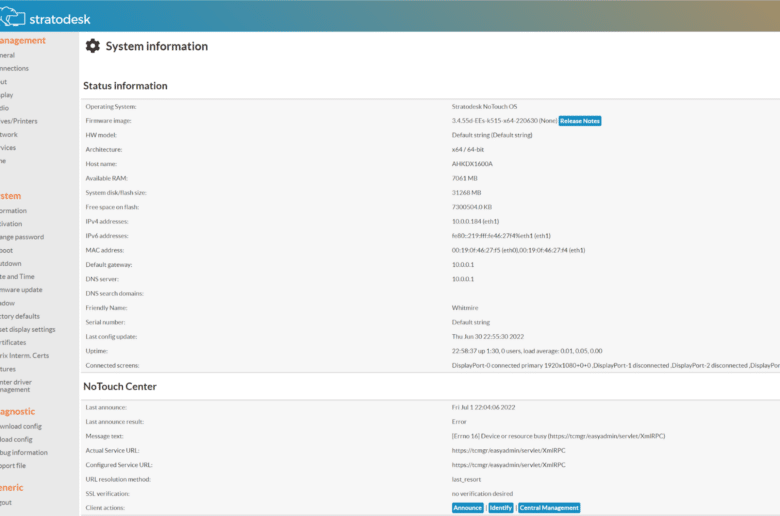780x516 pixels.
Task: Click Available RAM value 7061 MB
Action: (x=465, y=178)
